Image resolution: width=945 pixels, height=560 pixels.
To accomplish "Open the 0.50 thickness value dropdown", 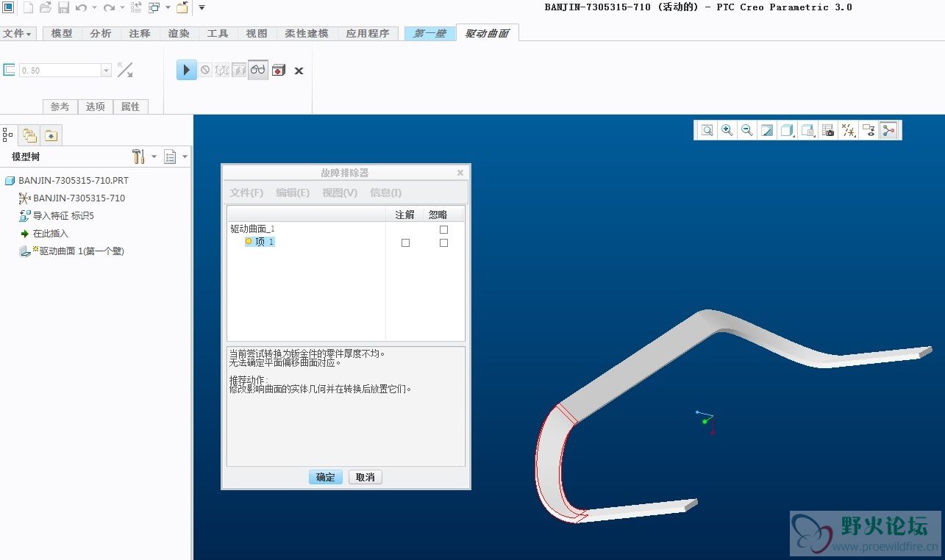I will click(x=106, y=71).
